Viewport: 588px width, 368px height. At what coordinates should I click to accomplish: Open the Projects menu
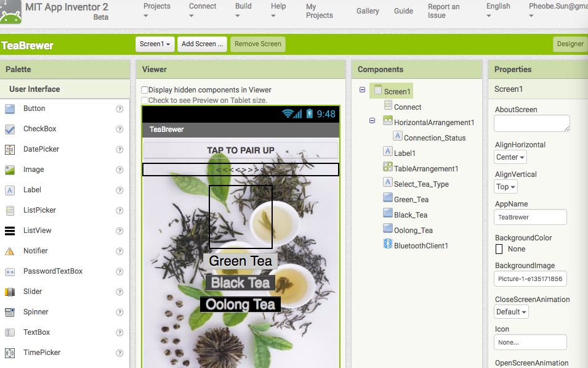click(x=157, y=10)
